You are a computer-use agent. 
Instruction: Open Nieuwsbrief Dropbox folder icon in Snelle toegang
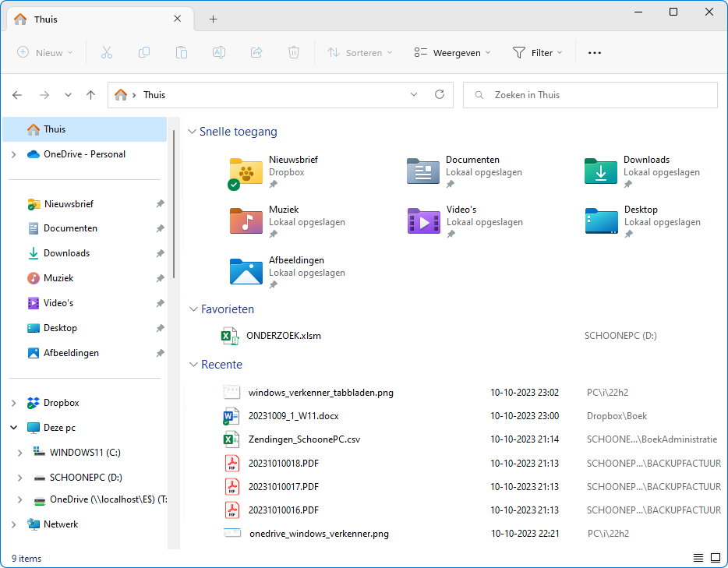246,173
